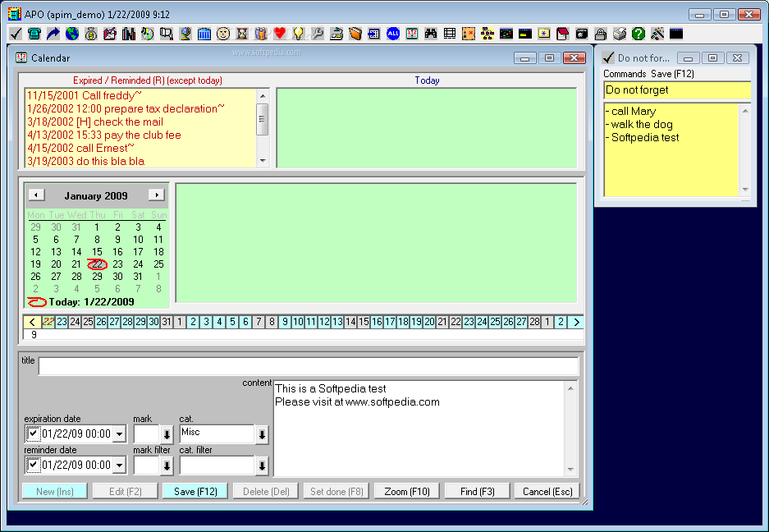Screen dimensions: 769x532
Task: Click the printer icon
Action: tap(620, 34)
